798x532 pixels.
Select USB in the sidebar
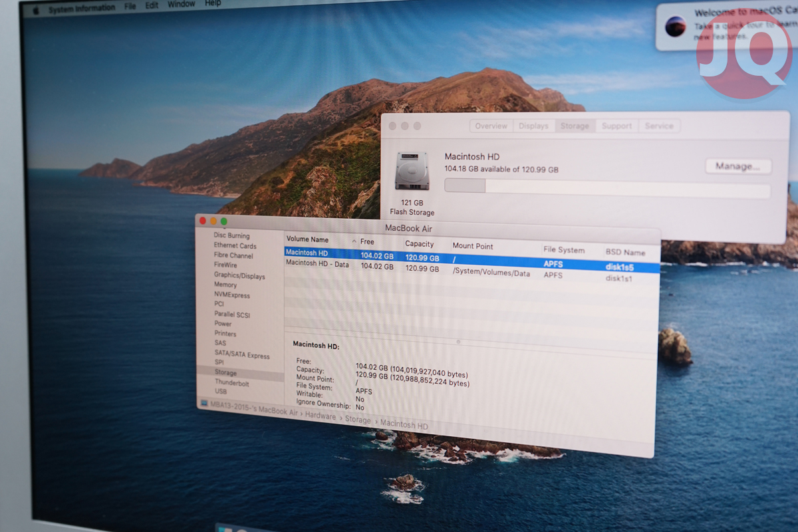221,392
